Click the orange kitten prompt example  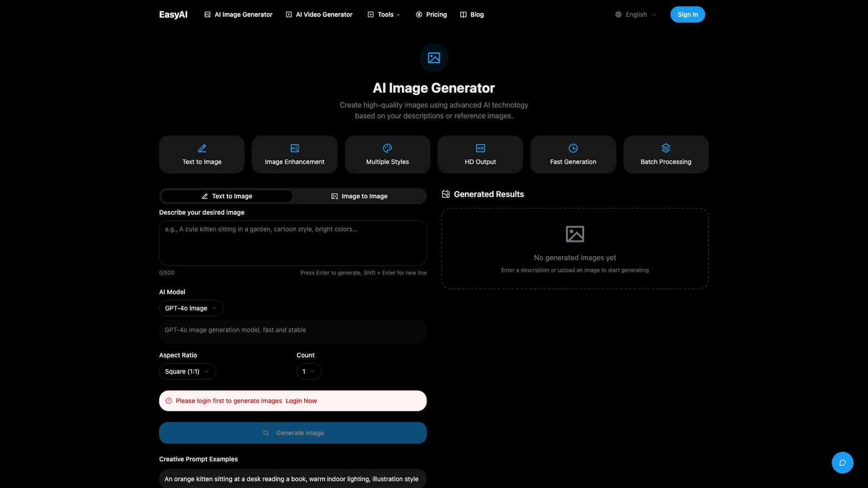(293, 479)
